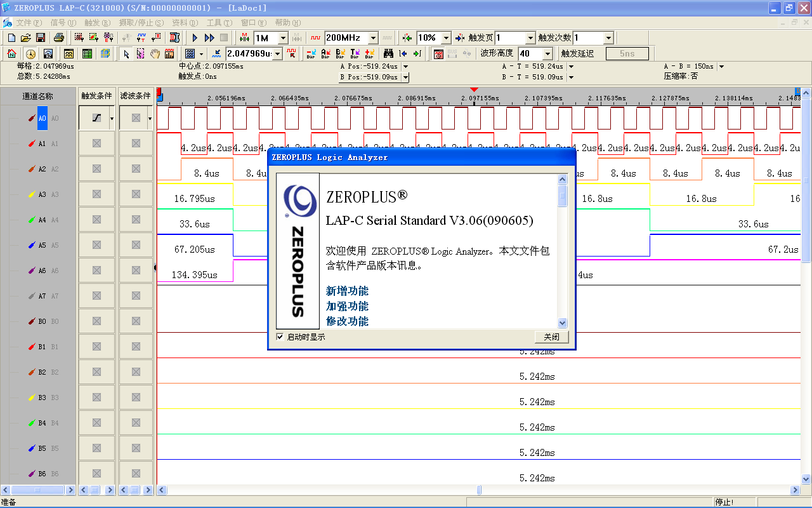Screen dimensions: 812x508
Task: Click the waveform bar chart icon
Action: click(x=169, y=53)
